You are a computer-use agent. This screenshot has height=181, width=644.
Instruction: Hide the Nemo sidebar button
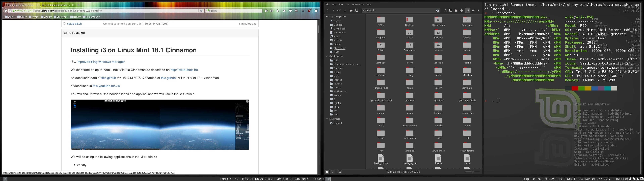pos(340,172)
